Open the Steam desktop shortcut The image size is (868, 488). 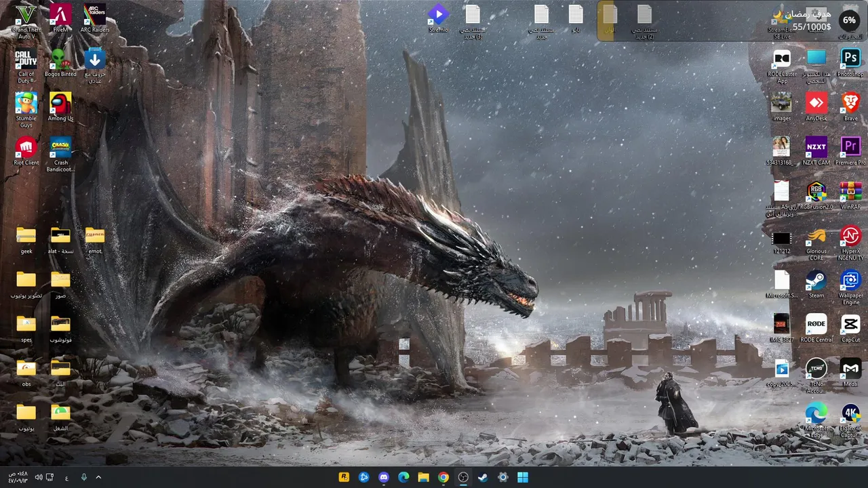point(816,285)
